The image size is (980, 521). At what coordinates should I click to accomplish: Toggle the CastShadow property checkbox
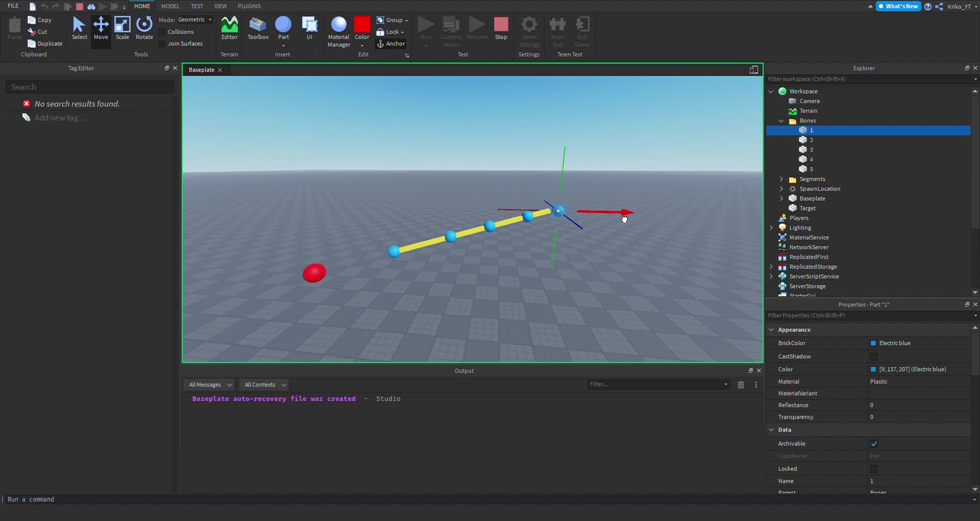874,357
